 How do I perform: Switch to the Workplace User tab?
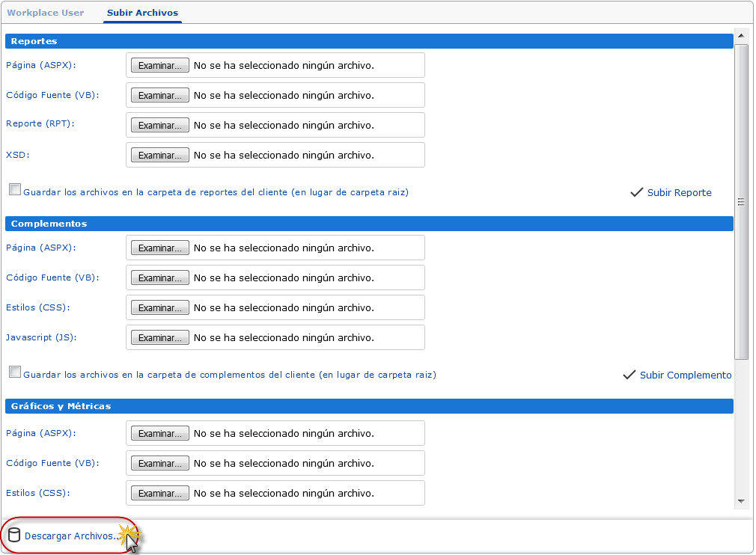[46, 13]
